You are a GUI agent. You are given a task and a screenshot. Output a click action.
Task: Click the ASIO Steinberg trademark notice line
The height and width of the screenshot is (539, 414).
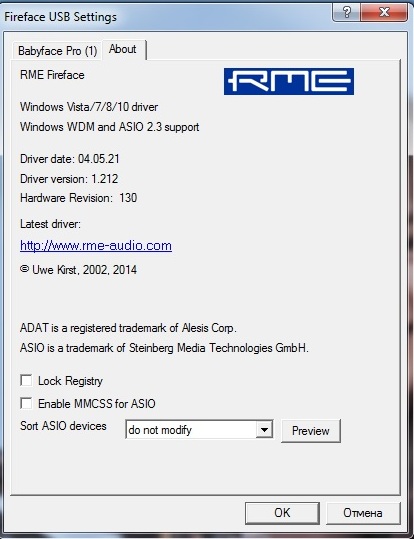(x=164, y=348)
